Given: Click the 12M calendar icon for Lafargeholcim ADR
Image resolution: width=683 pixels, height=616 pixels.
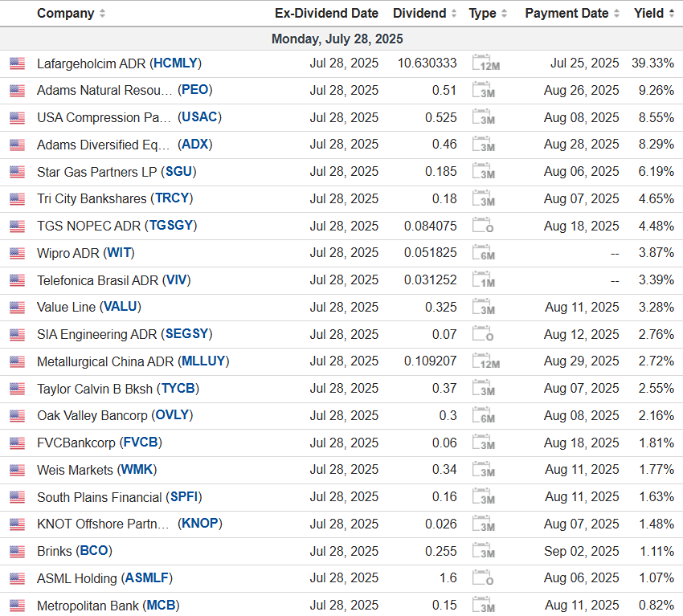Looking at the screenshot, I should [x=485, y=63].
